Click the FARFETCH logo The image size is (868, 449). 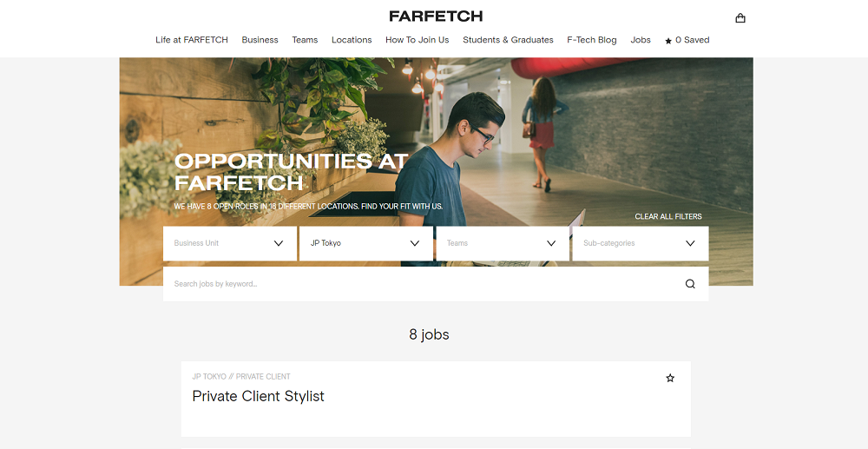[x=436, y=16]
